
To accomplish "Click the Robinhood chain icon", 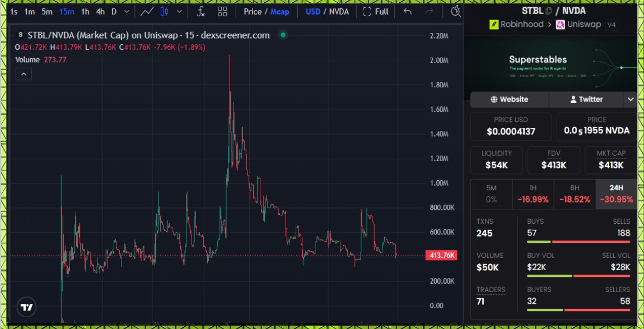I will [x=494, y=25].
